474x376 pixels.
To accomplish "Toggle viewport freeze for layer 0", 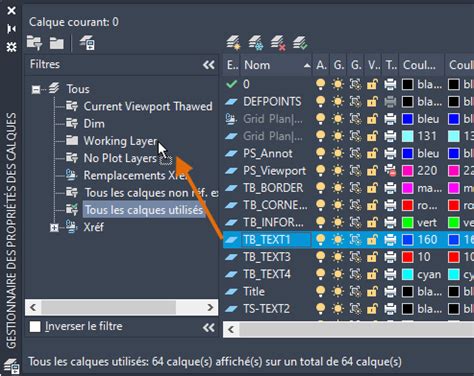I will (355, 84).
